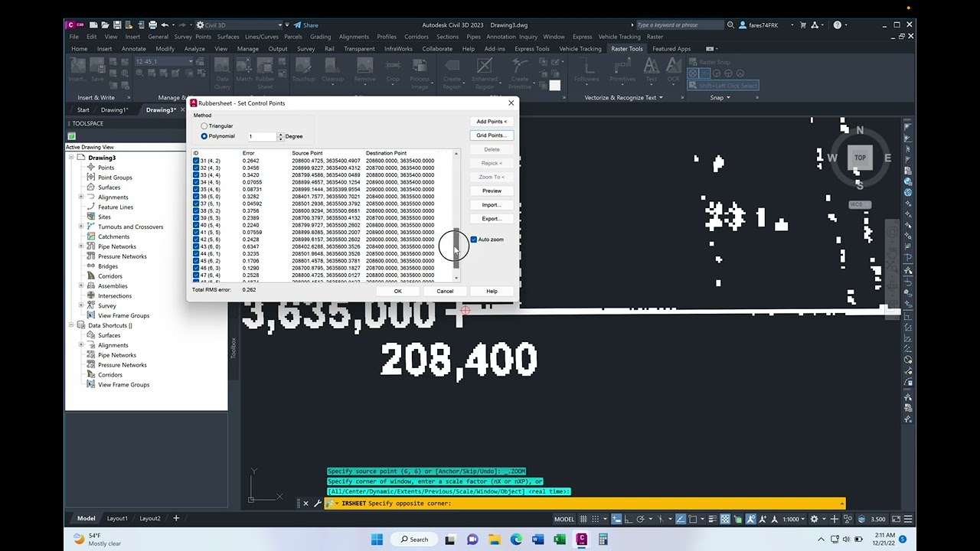Click the Grid Points... button
The image size is (980, 551).
coord(492,135)
